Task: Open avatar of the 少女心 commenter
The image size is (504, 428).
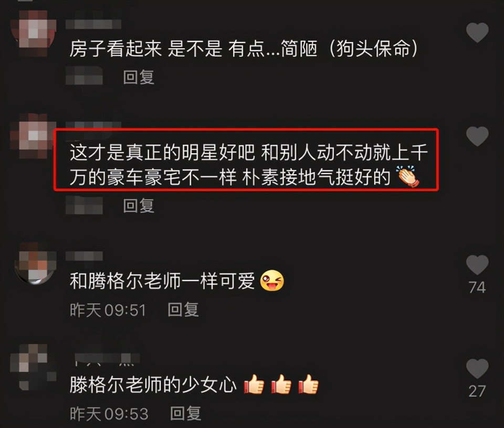Action: 34,366
